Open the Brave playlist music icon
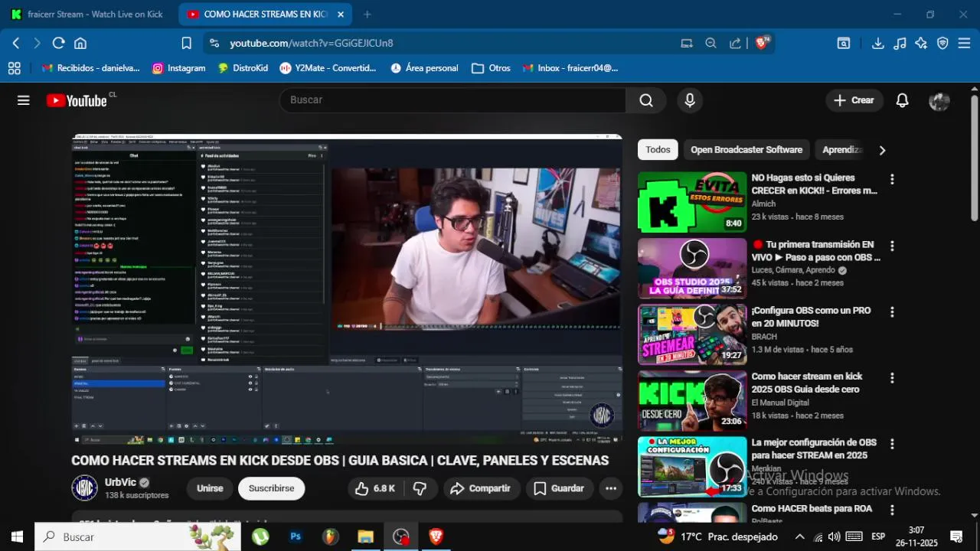Image resolution: width=980 pixels, height=551 pixels. coord(900,44)
